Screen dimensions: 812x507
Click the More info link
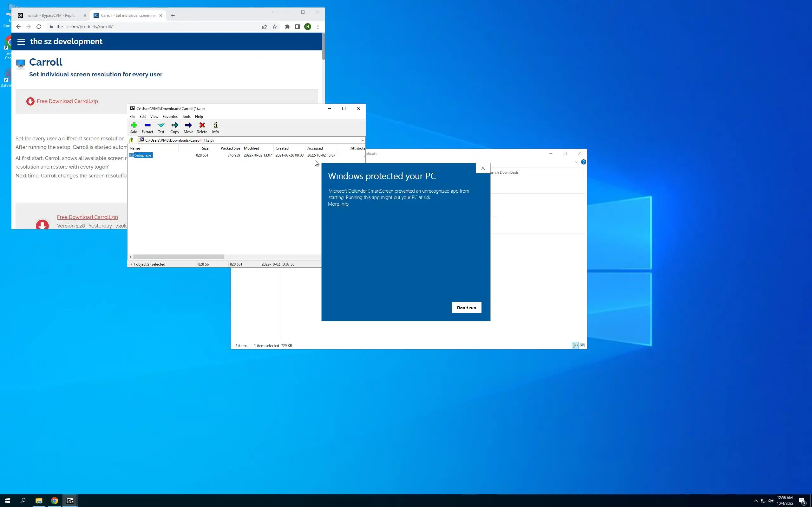coord(338,204)
